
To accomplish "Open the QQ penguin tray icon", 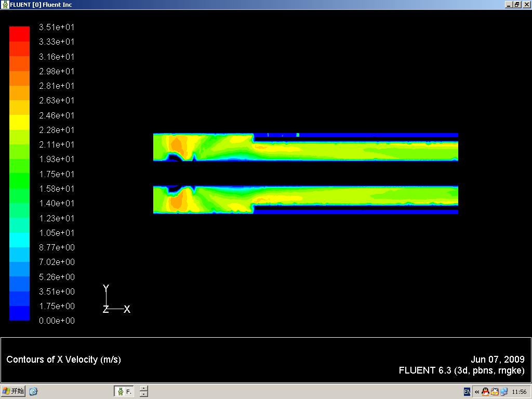I will point(485,392).
